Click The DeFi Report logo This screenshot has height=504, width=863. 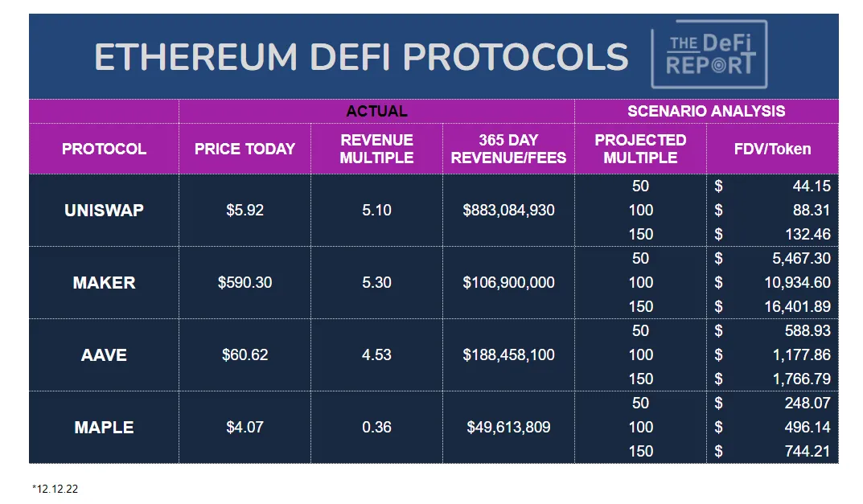pos(709,54)
